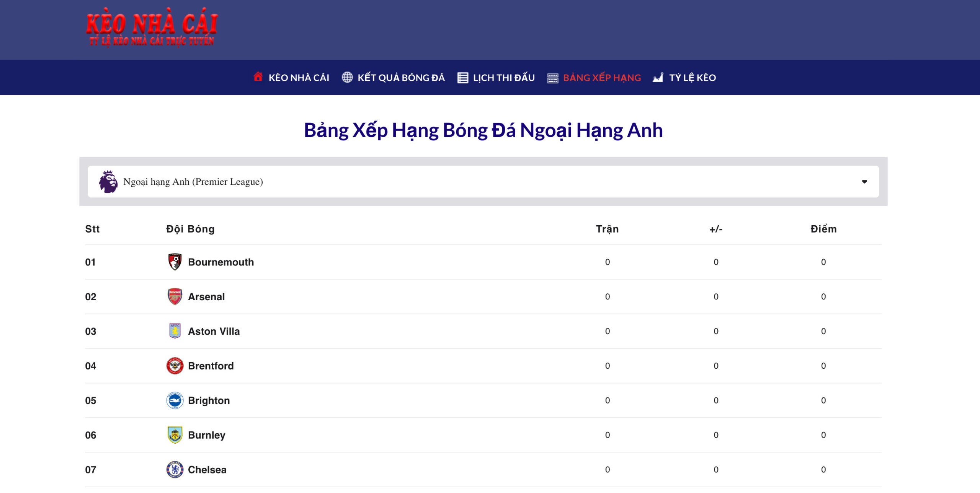Select the Bảng Xếp Hạng menu item
Image resolution: width=980 pixels, height=493 pixels.
601,78
